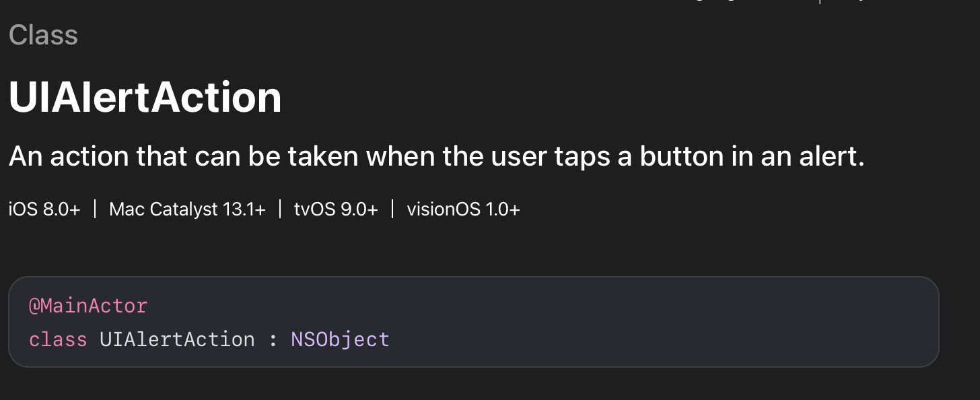
Task: Click the pink 'class' keyword in code
Action: pos(58,339)
